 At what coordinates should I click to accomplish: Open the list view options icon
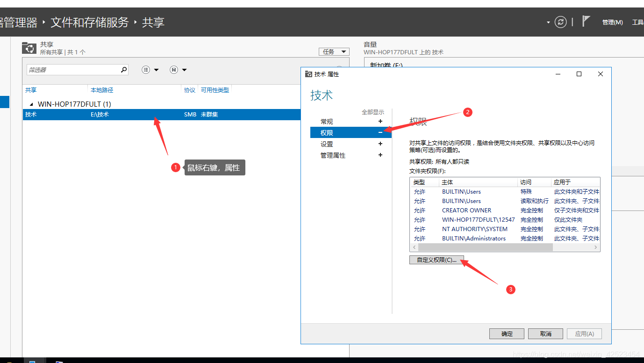pos(146,70)
